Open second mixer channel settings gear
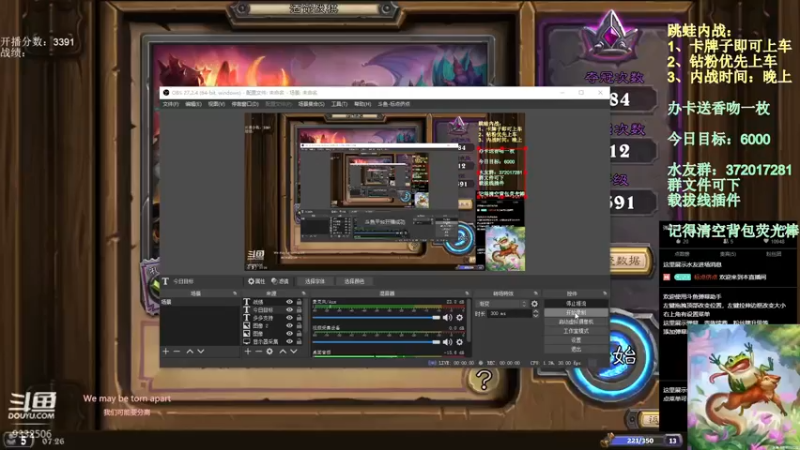800x450 pixels. click(460, 342)
